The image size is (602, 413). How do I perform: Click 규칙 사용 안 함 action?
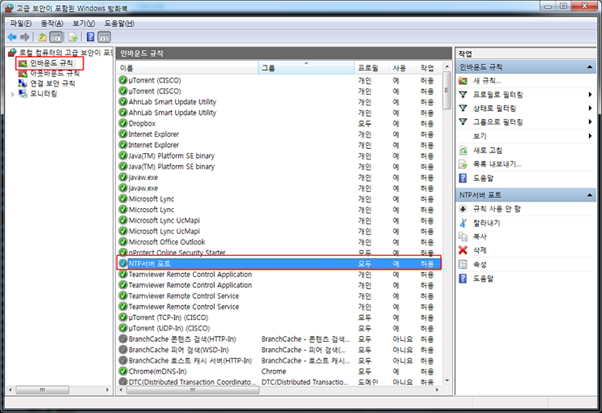(x=497, y=209)
